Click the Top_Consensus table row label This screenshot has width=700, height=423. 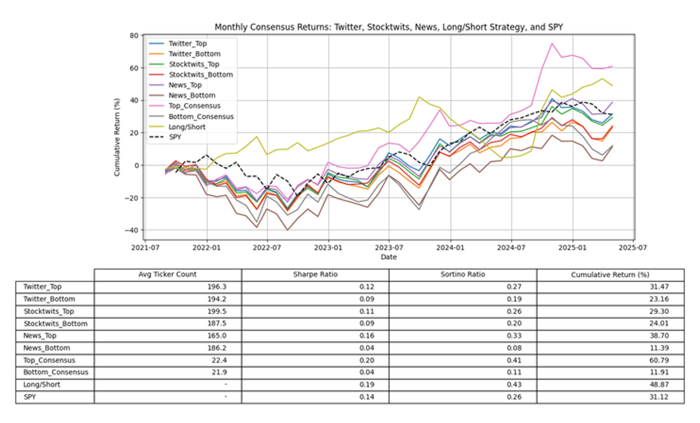point(49,360)
